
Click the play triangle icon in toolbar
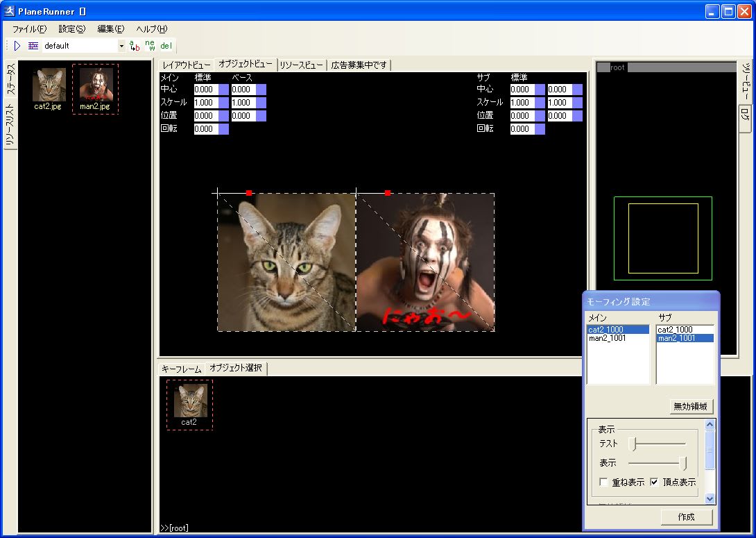(x=17, y=46)
